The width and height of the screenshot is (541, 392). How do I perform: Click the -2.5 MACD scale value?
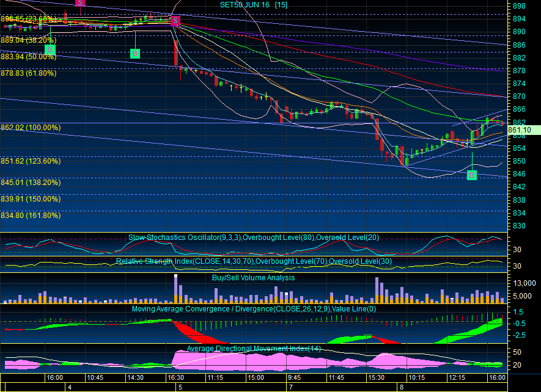click(519, 335)
